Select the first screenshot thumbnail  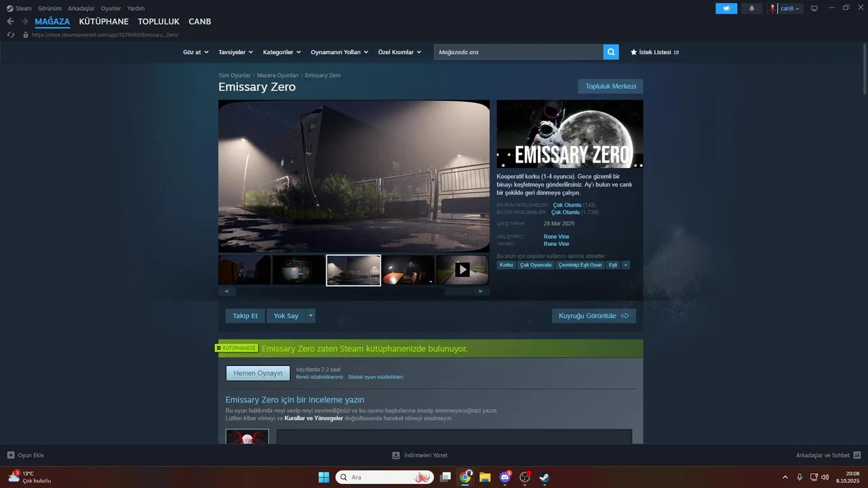coord(245,270)
